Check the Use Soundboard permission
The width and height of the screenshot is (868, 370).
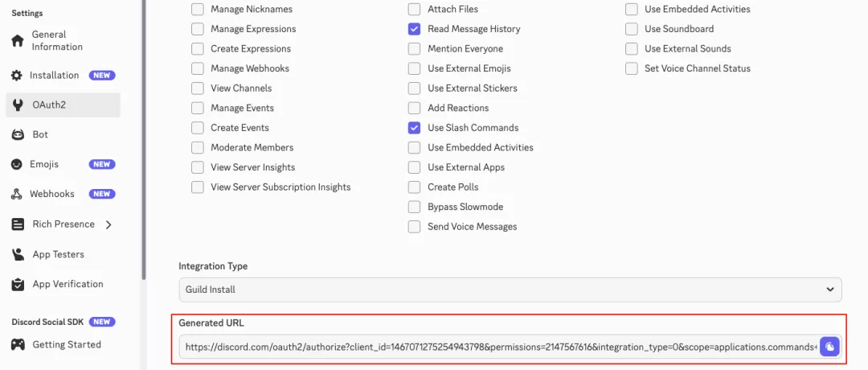[632, 29]
